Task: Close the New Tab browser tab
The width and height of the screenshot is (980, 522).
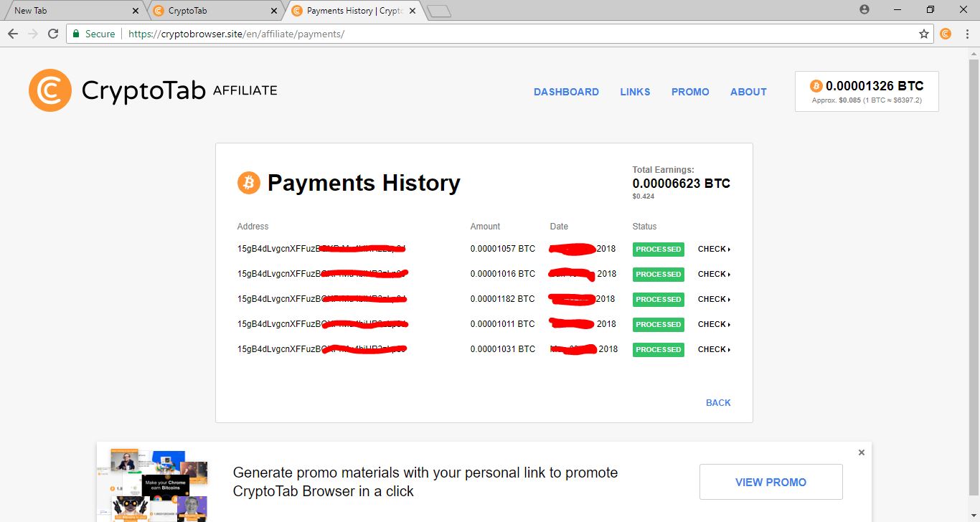Action: click(136, 11)
